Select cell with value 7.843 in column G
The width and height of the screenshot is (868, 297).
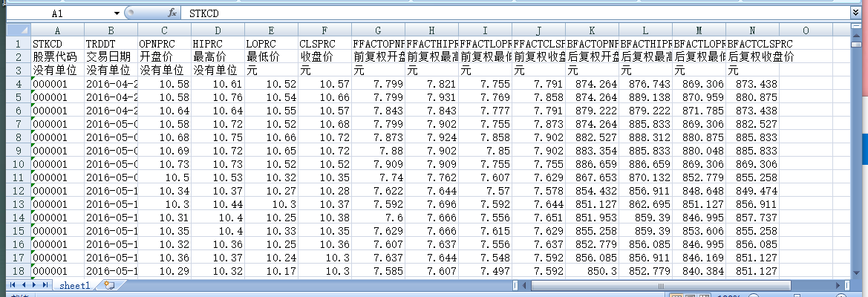(378, 111)
